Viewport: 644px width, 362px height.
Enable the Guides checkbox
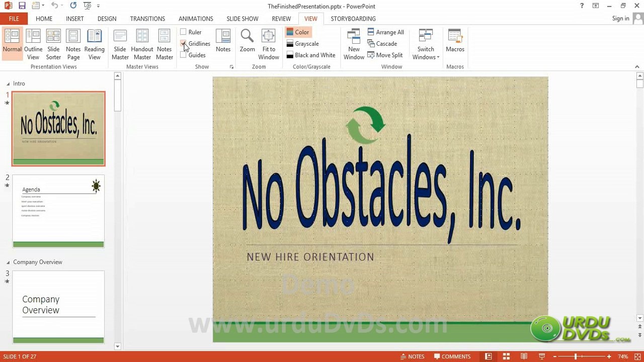pyautogui.click(x=183, y=55)
